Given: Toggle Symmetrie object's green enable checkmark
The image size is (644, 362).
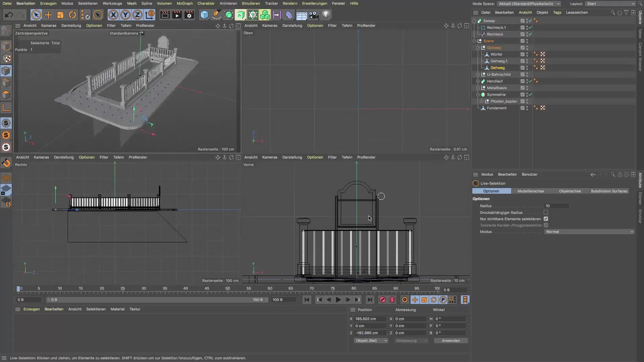Looking at the screenshot, I should (x=530, y=95).
